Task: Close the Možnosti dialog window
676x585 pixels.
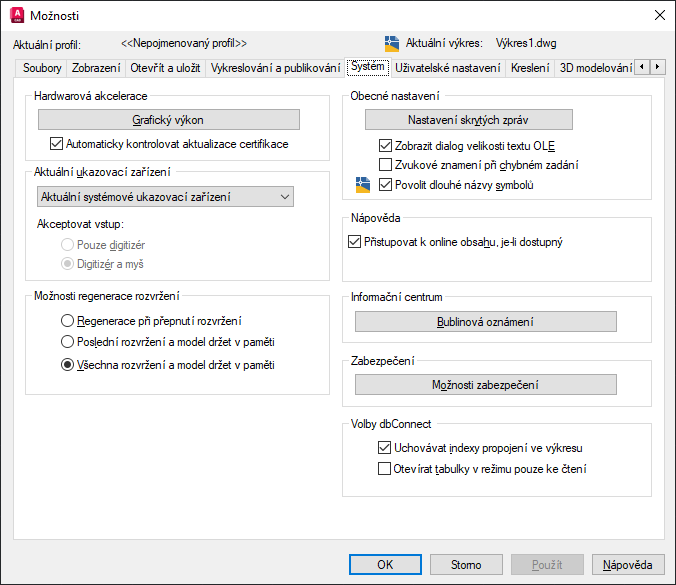Action: [x=658, y=15]
